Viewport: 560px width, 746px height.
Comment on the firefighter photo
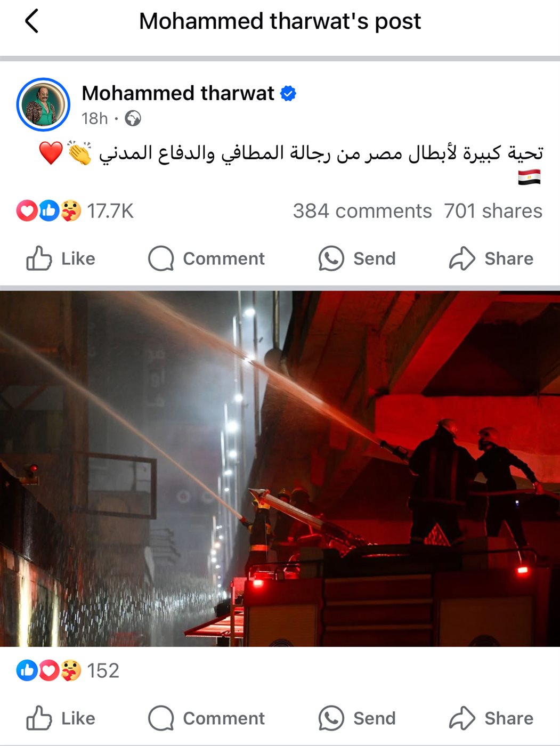(206, 718)
